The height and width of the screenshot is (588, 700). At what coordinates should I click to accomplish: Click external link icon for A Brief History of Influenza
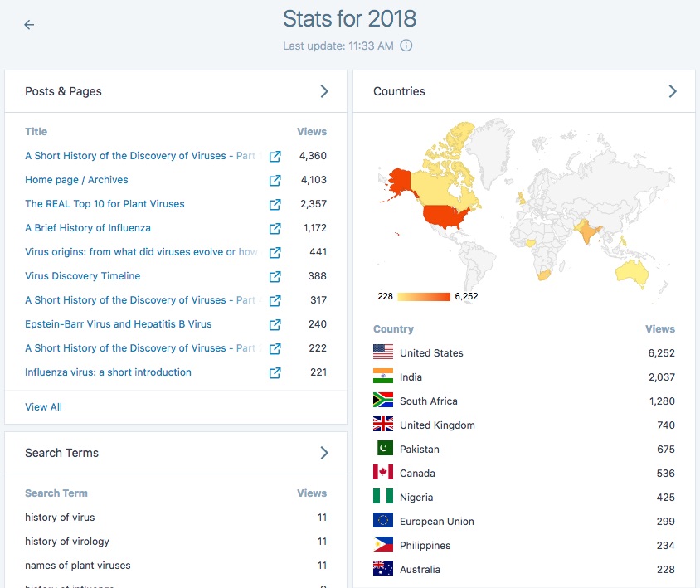point(275,228)
